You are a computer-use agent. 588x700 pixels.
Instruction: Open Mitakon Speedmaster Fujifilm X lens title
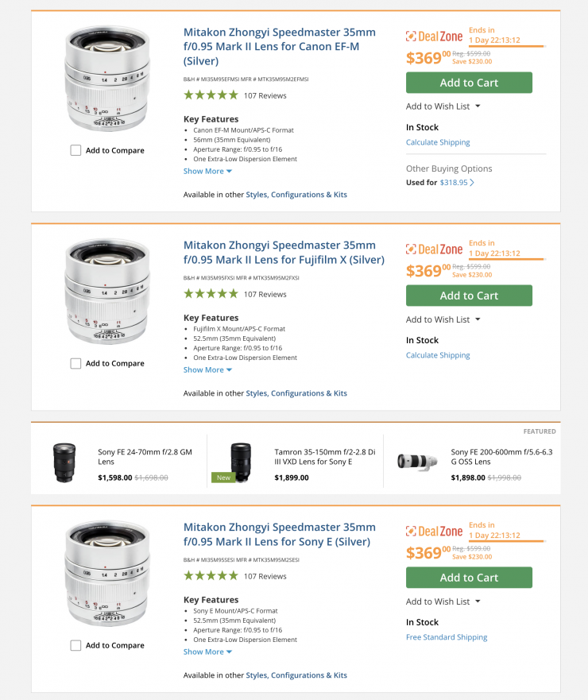[283, 252]
